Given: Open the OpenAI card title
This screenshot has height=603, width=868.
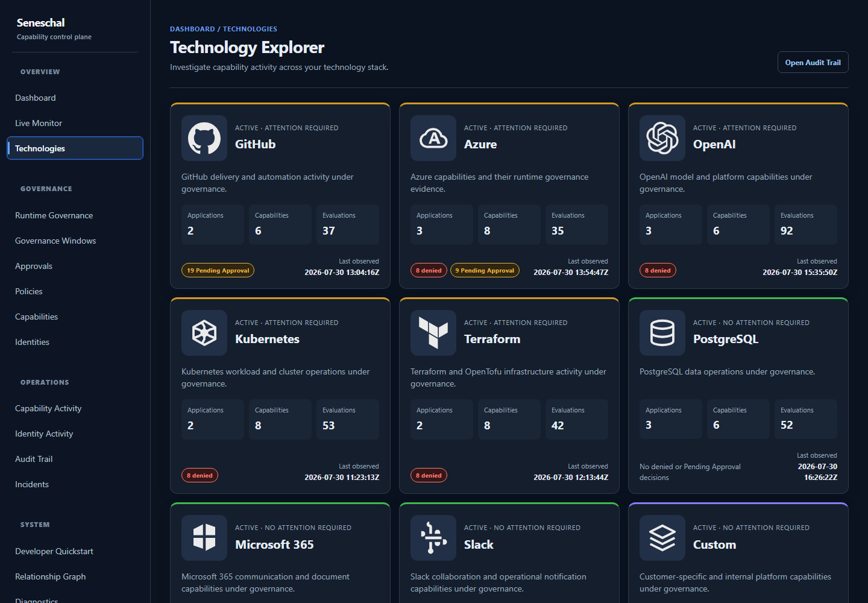Looking at the screenshot, I should coord(714,144).
